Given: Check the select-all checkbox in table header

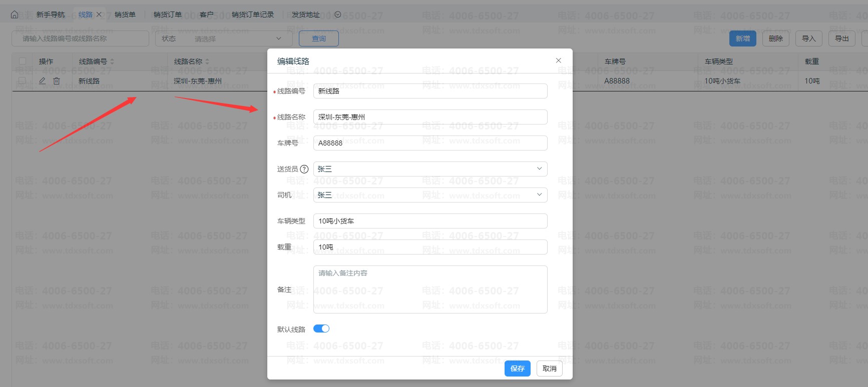Looking at the screenshot, I should [x=23, y=61].
